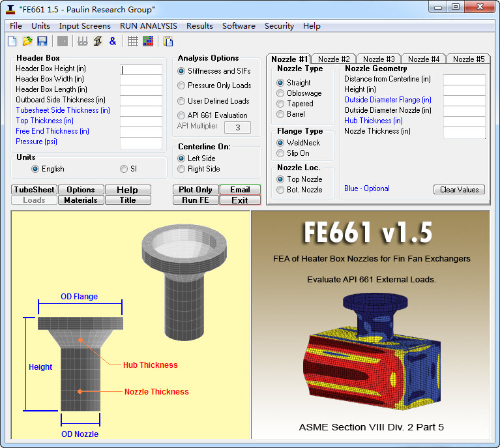
Task: Click the Top Thickness input field
Action: click(x=141, y=121)
